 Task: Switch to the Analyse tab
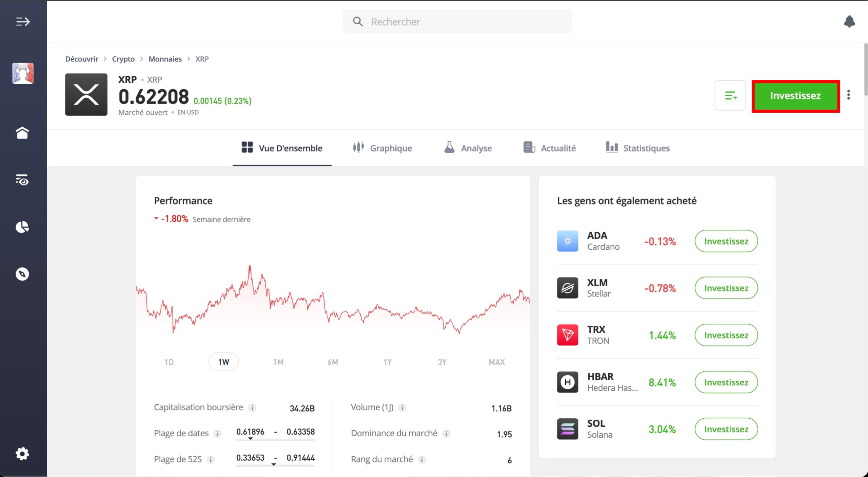468,148
